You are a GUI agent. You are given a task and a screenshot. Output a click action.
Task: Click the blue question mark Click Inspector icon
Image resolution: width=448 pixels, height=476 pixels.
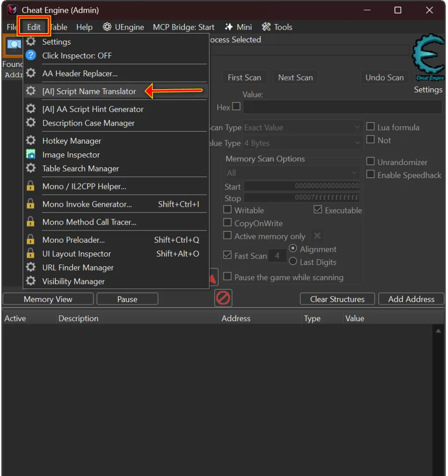click(31, 55)
